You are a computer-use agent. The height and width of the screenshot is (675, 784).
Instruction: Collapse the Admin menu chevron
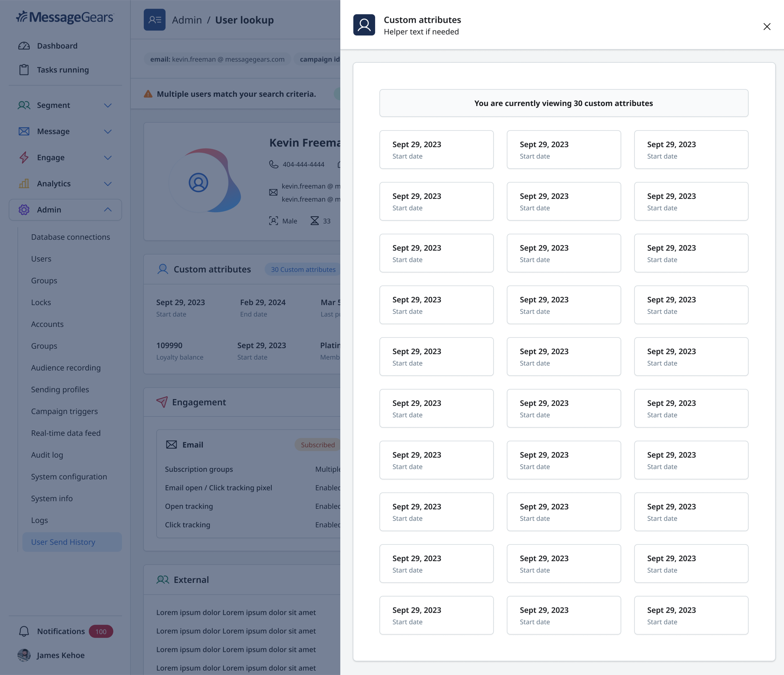pos(108,209)
